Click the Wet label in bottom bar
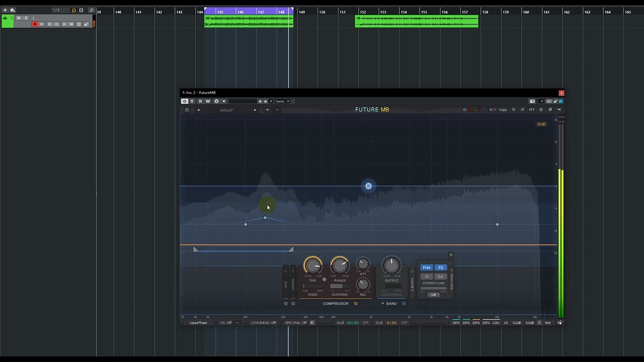Screen dimensions: 644x362 [548, 323]
